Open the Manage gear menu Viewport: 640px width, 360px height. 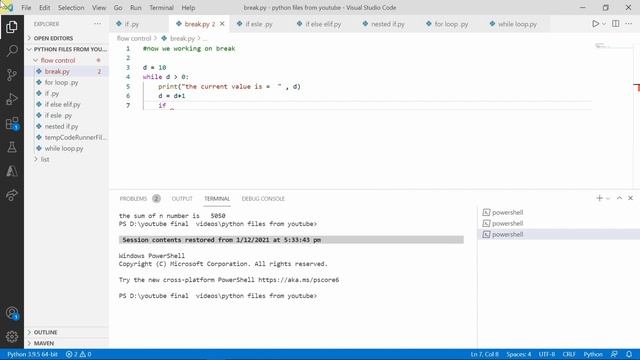pos(12,336)
